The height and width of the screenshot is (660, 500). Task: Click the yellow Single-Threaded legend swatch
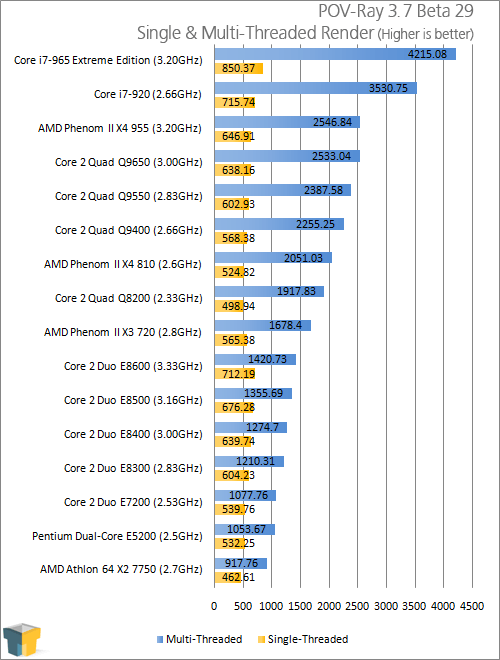[261, 639]
